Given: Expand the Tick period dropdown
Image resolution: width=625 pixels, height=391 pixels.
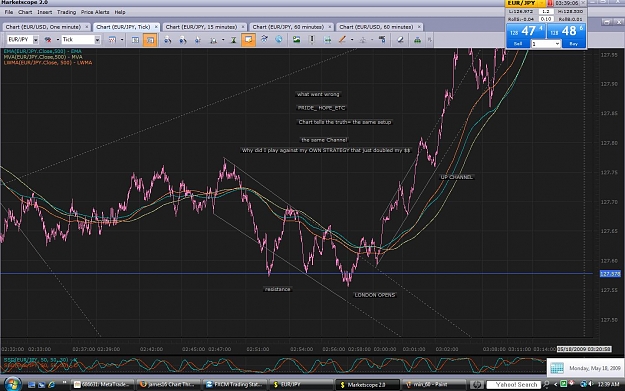Looking at the screenshot, I should click(x=97, y=39).
